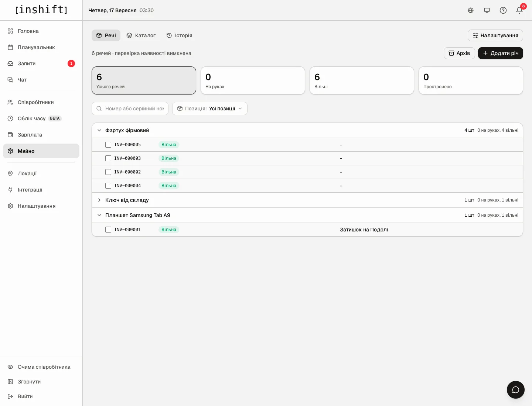This screenshot has width=532, height=406.
Task: Open the Позиція: Усі позиції dropdown
Action: [210, 109]
